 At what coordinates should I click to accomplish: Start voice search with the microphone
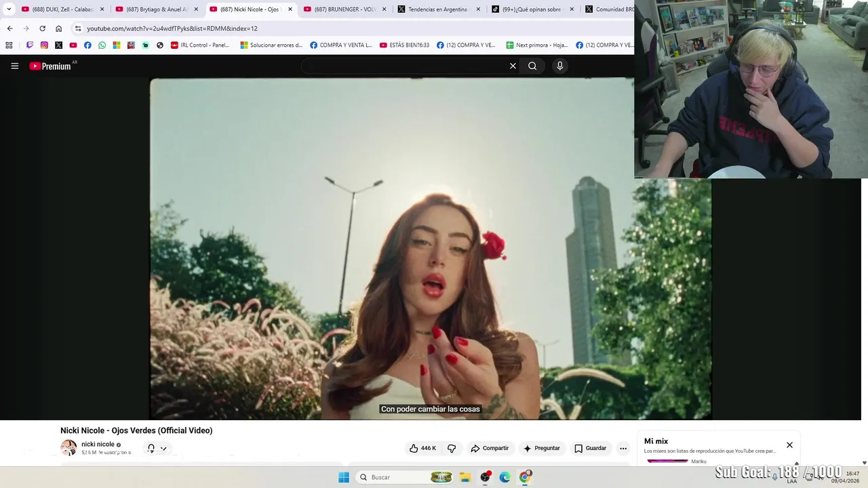point(559,66)
